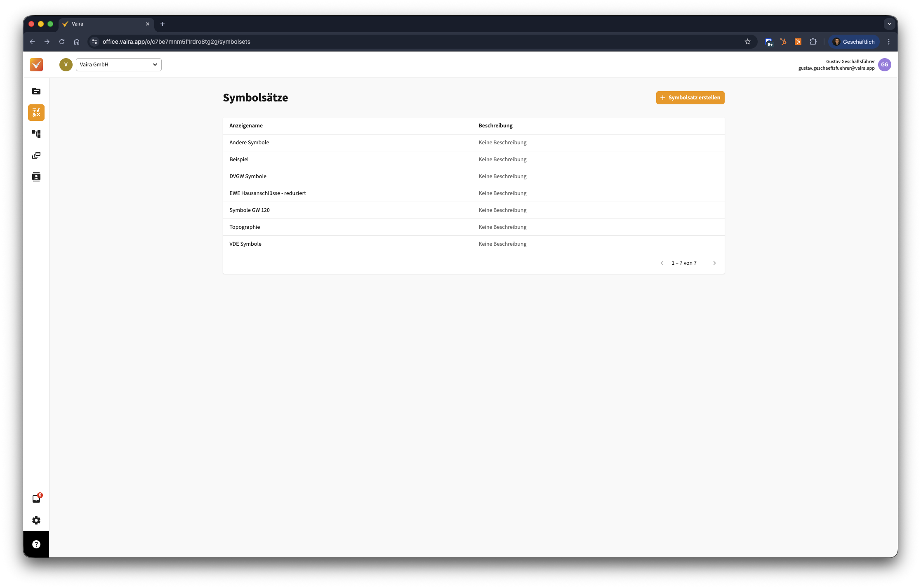This screenshot has width=921, height=588.
Task: Open the layers library sidebar icon
Action: 36,155
